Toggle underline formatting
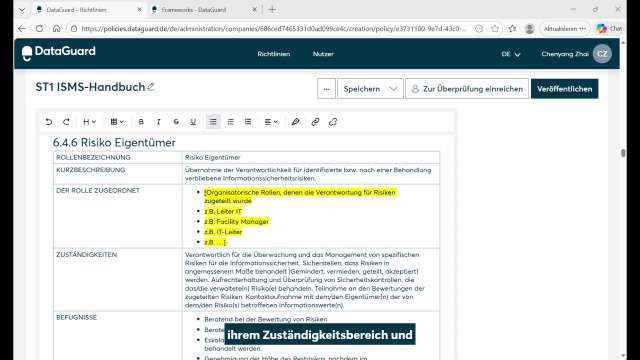The image size is (640, 360). coord(193,122)
